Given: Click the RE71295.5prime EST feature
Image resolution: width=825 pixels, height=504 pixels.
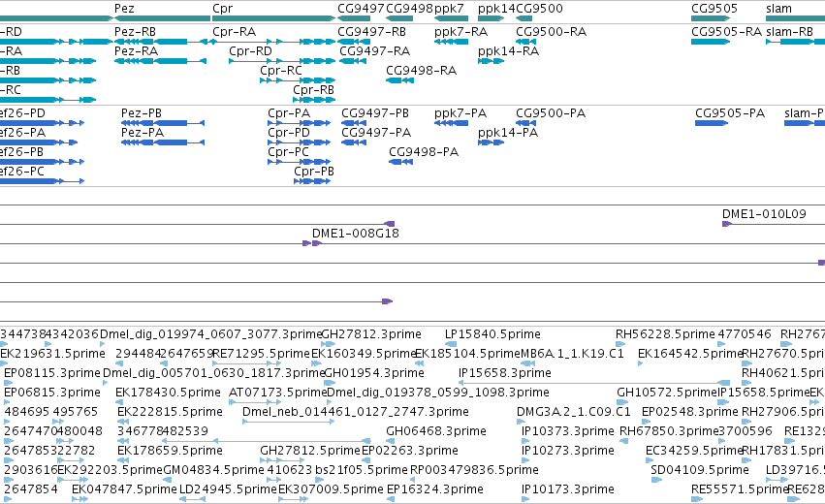Looking at the screenshot, I should pos(246,363).
